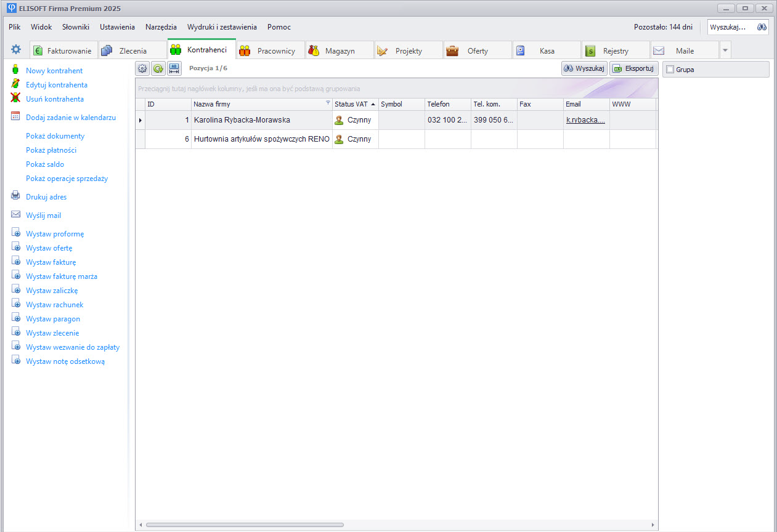Click the column auto-fit width icon
The image size is (777, 532).
coord(174,69)
